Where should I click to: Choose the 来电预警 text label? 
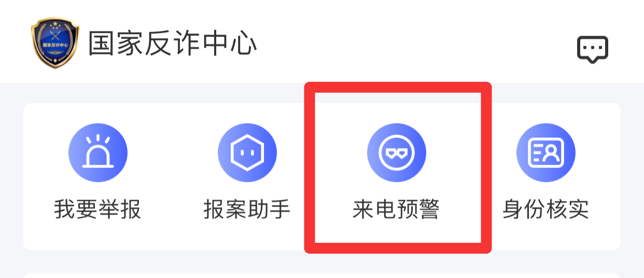396,210
